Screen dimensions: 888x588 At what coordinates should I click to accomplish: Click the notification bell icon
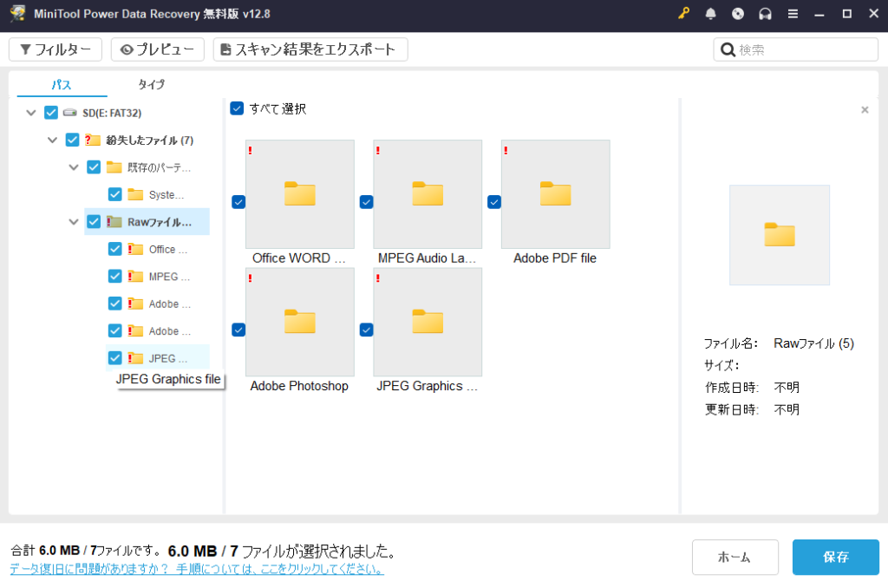point(709,15)
